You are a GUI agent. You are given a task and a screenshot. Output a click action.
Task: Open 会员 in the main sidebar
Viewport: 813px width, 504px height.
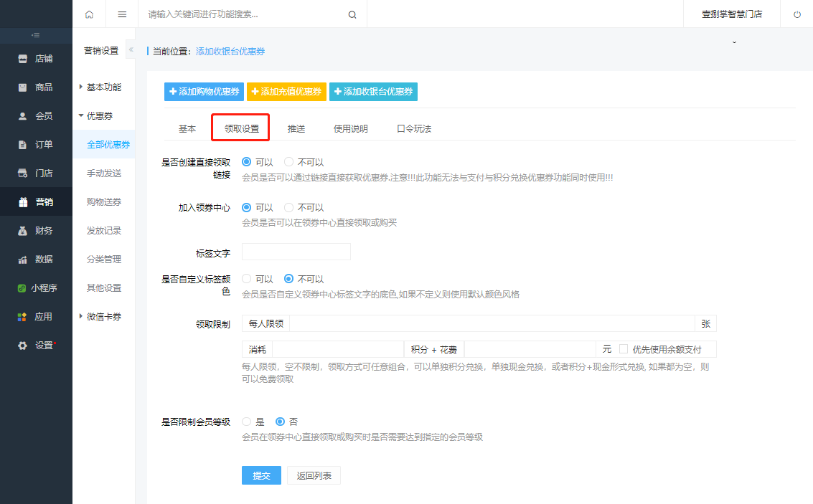[x=36, y=116]
